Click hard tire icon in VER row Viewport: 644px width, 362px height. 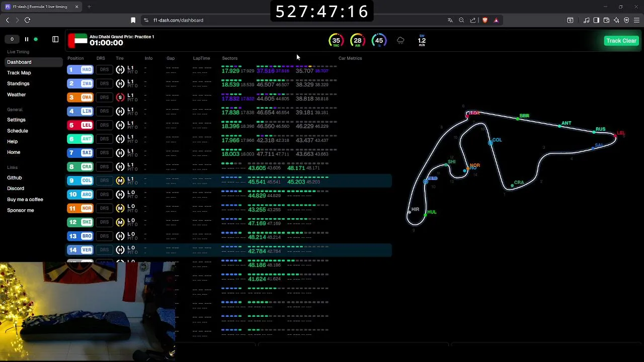pos(120,250)
